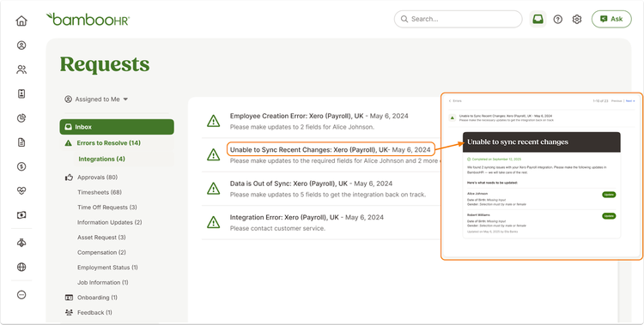
Task: Click Update button for Alice Johnson
Action: (609, 195)
